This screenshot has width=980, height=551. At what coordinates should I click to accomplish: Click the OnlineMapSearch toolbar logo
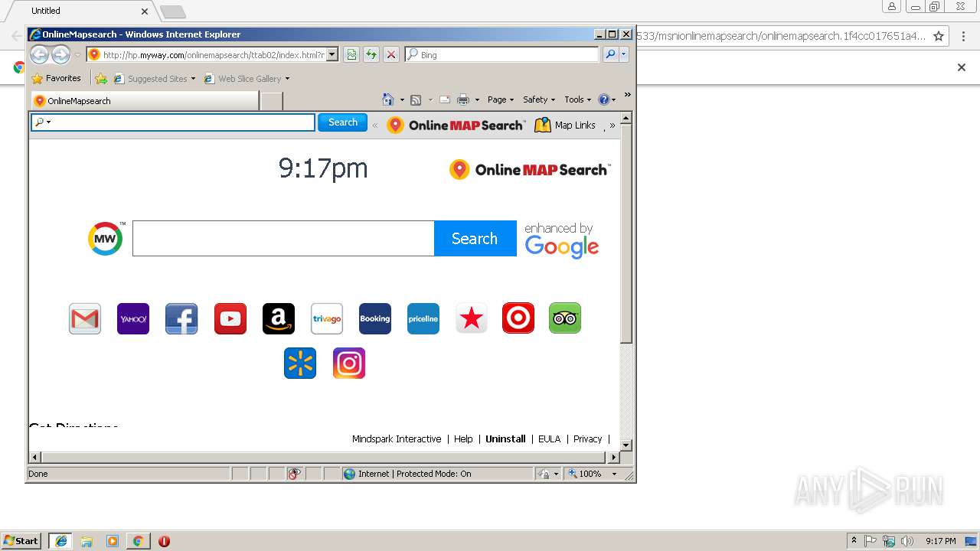click(456, 125)
